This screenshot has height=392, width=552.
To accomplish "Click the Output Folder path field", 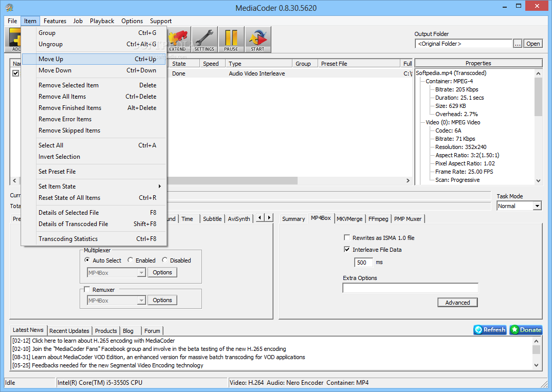I will click(x=464, y=44).
